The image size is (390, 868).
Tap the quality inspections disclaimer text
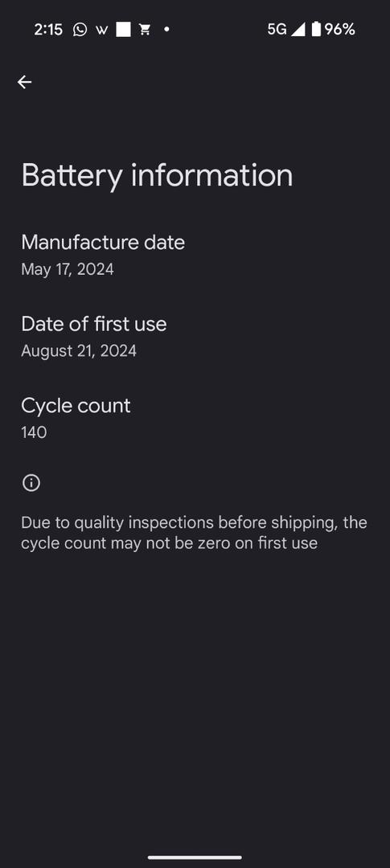(194, 533)
